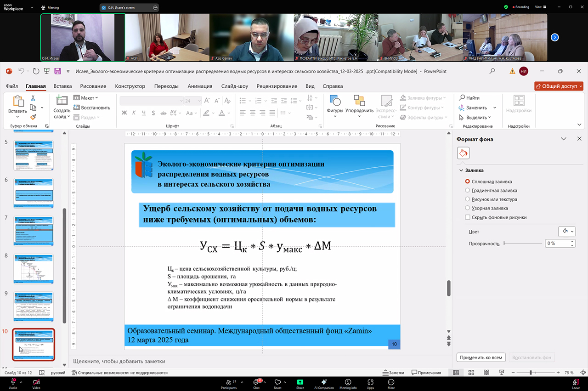This screenshot has width=588, height=391.
Task: Switch to the Вставка tab
Action: pyautogui.click(x=62, y=86)
